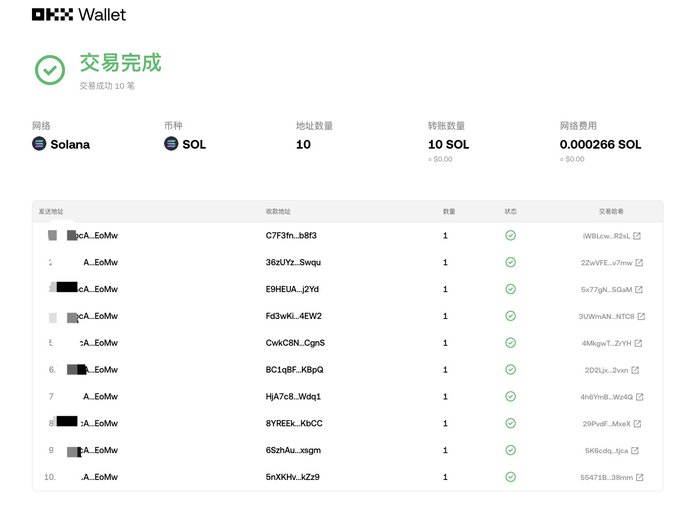Screen dimensions: 680x513
Task: Click sender address in row 10
Action: click(x=99, y=477)
